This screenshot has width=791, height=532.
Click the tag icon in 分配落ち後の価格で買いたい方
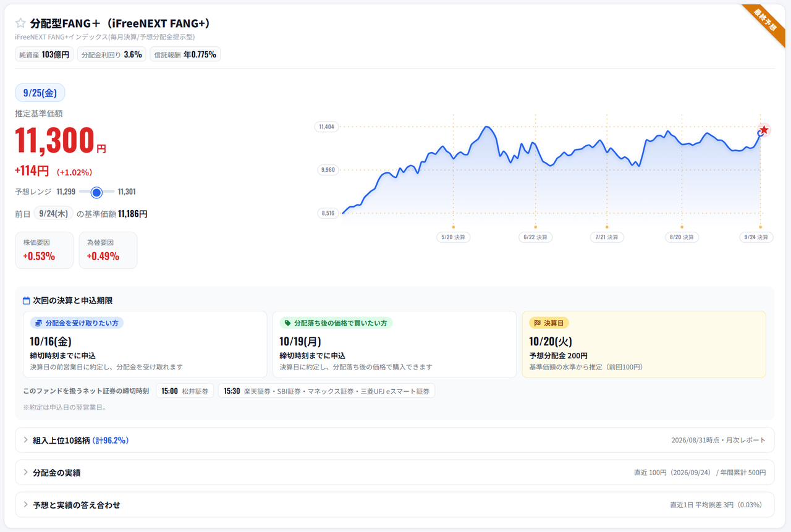287,323
